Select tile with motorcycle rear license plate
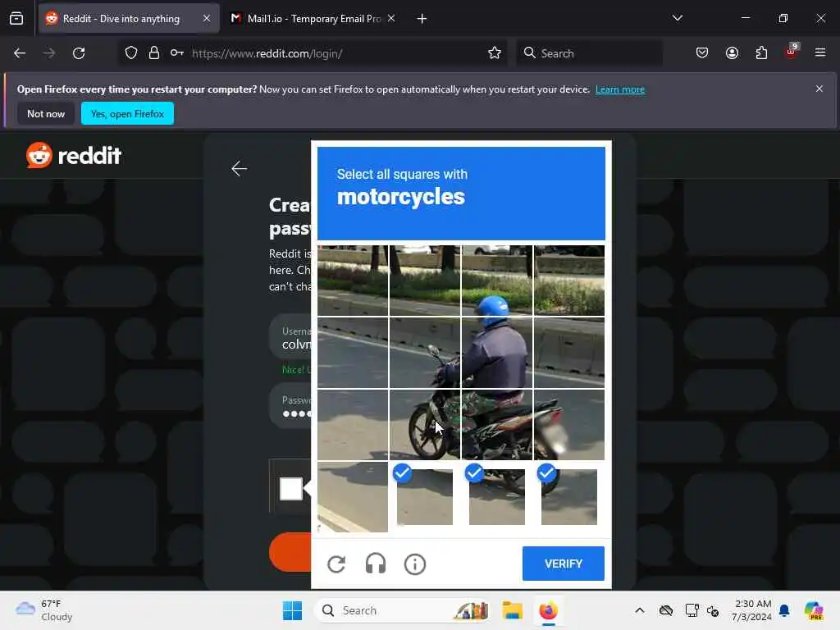840x630 pixels. 569,425
